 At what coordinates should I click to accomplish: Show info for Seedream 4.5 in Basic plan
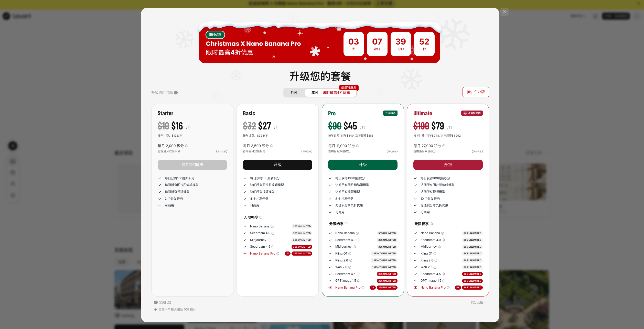click(273, 247)
